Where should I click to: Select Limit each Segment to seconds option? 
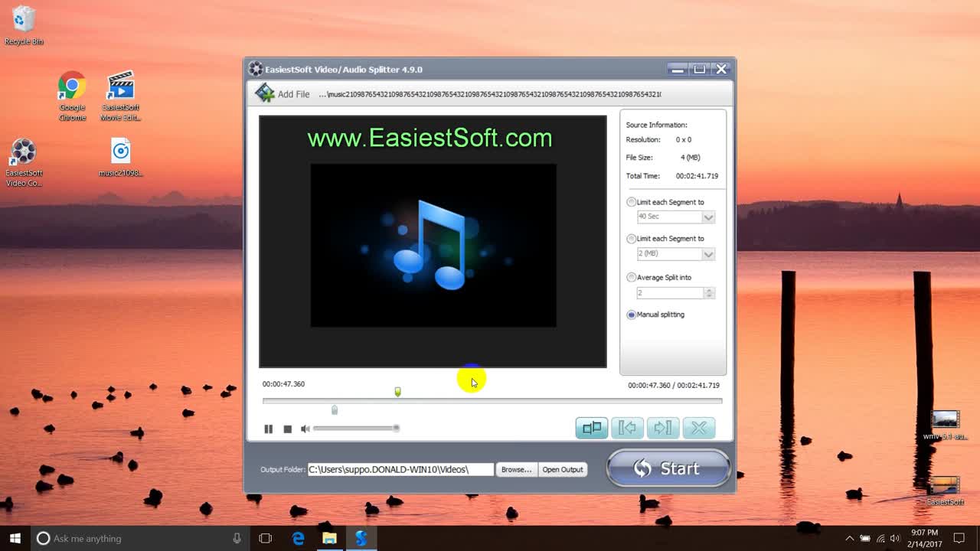point(631,202)
